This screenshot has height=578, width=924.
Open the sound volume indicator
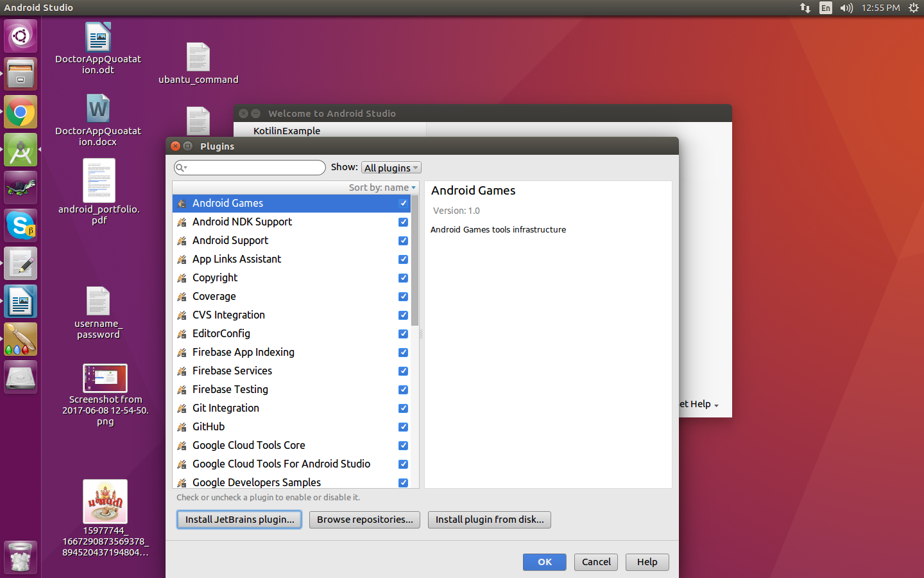846,8
